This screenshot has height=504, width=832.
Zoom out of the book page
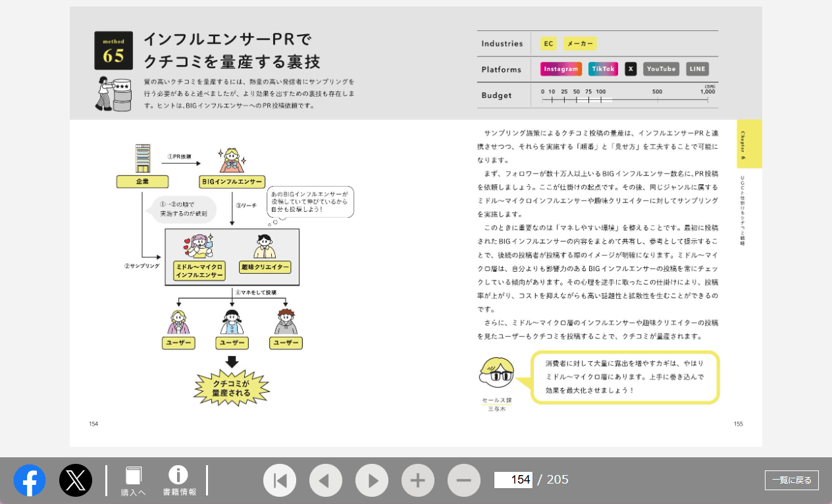click(x=464, y=480)
